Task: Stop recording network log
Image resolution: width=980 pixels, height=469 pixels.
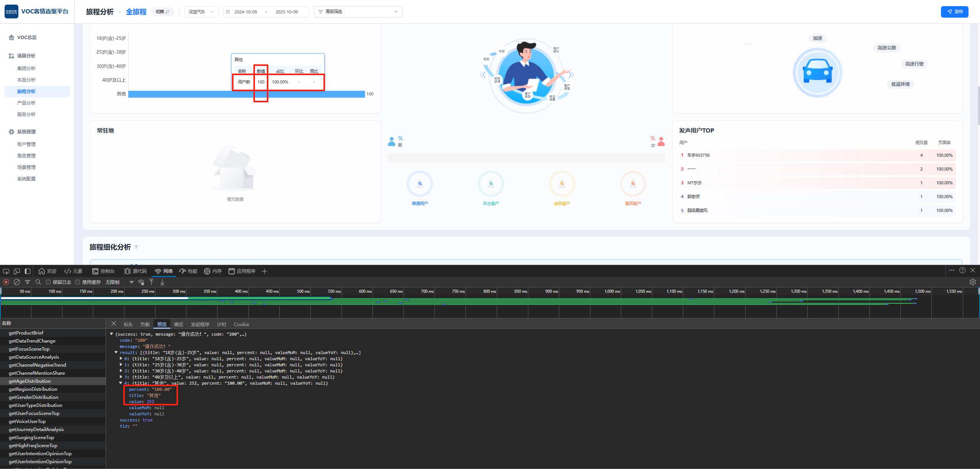Action: click(x=6, y=282)
